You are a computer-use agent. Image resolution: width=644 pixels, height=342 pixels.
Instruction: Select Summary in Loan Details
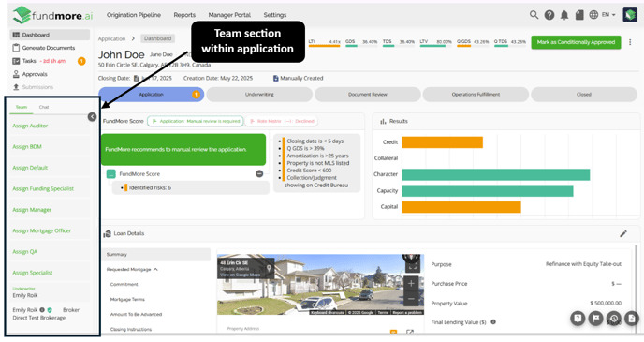coord(156,255)
